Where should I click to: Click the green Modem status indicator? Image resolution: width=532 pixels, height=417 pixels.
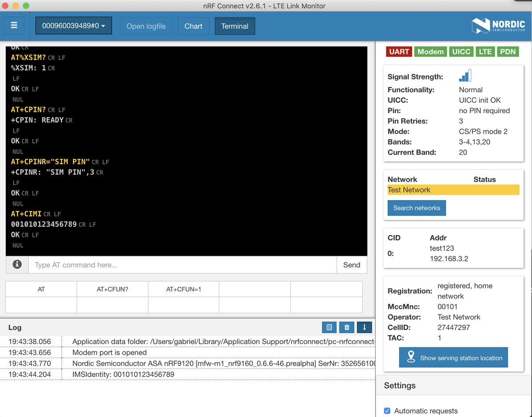[x=430, y=51]
